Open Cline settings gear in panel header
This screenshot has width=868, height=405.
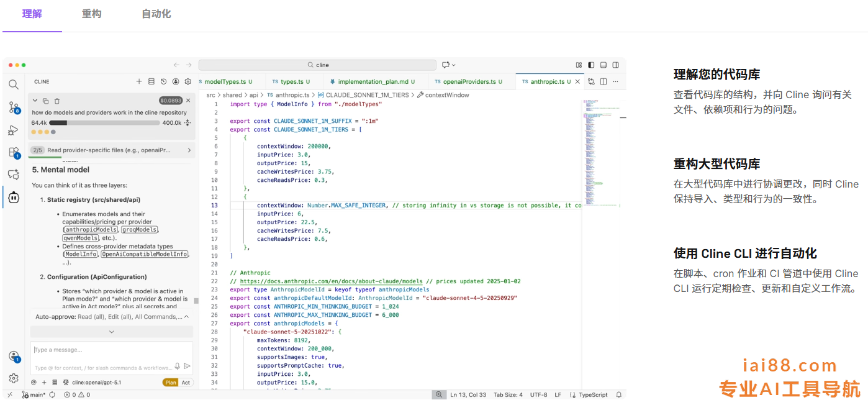pos(188,81)
